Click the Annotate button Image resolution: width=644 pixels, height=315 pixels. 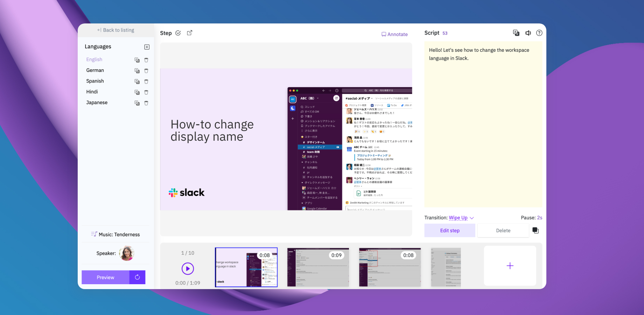pyautogui.click(x=394, y=34)
